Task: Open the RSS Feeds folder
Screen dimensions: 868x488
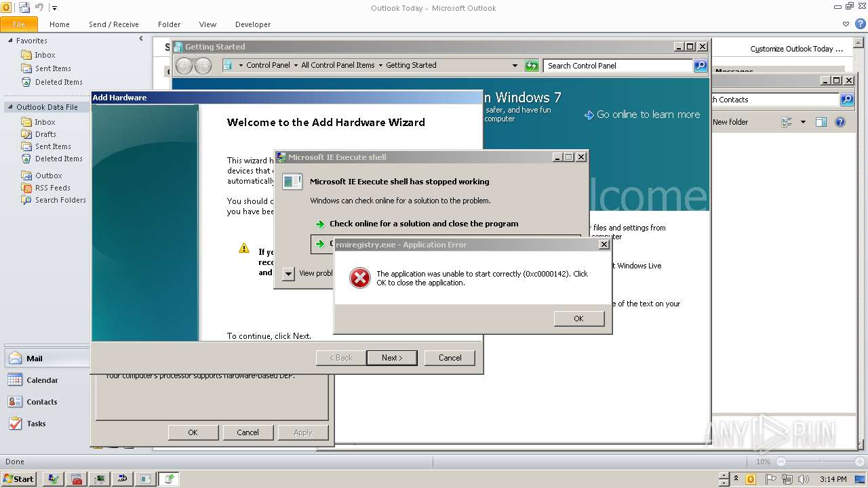Action: point(52,188)
